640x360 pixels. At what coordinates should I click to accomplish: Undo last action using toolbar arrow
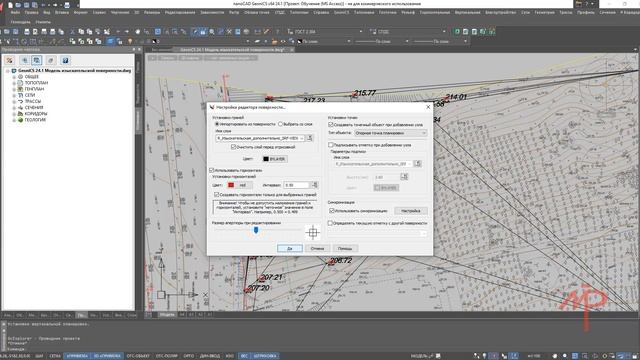click(118, 31)
